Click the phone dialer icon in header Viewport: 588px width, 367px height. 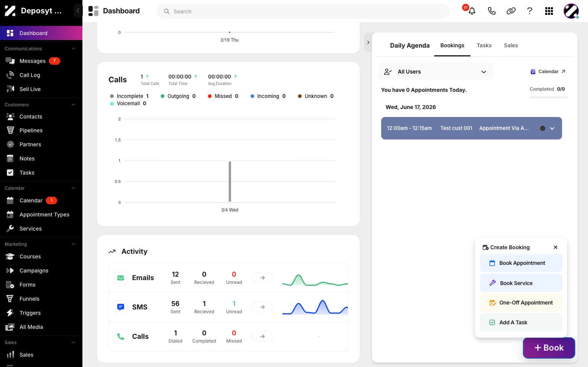tap(492, 11)
